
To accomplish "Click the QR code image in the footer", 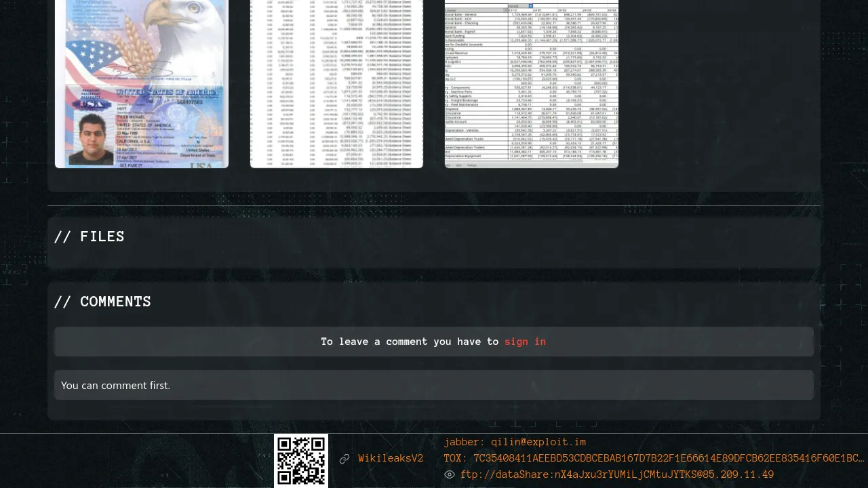I will 301,460.
